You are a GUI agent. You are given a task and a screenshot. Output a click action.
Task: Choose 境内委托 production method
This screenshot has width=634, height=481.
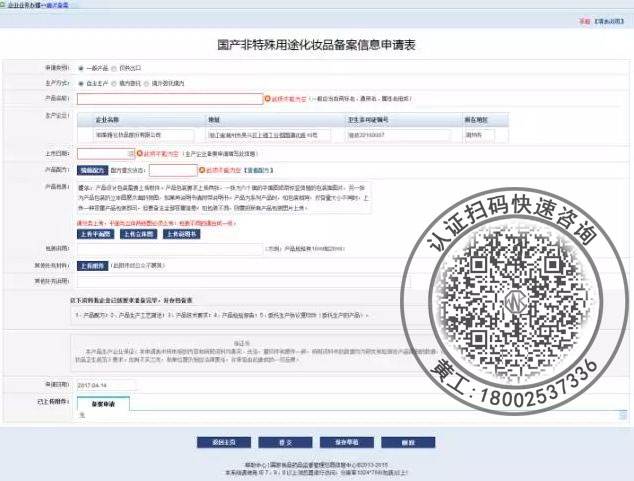click(x=114, y=83)
